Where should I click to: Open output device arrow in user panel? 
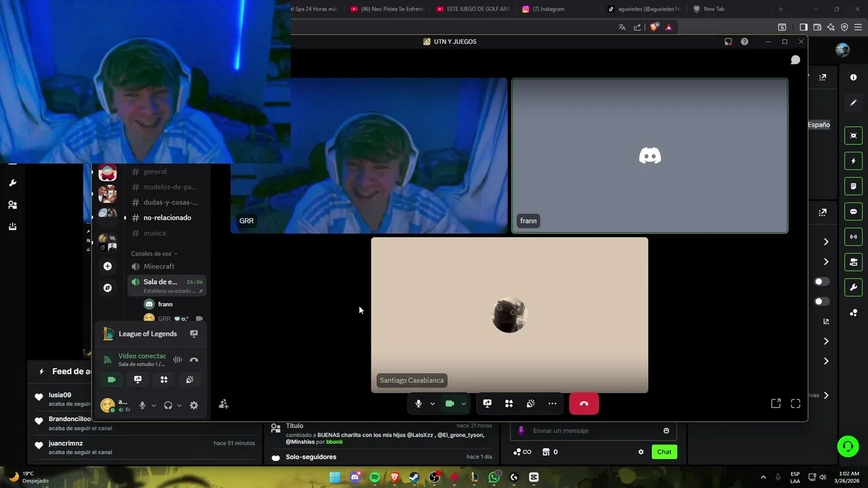pyautogui.click(x=179, y=405)
